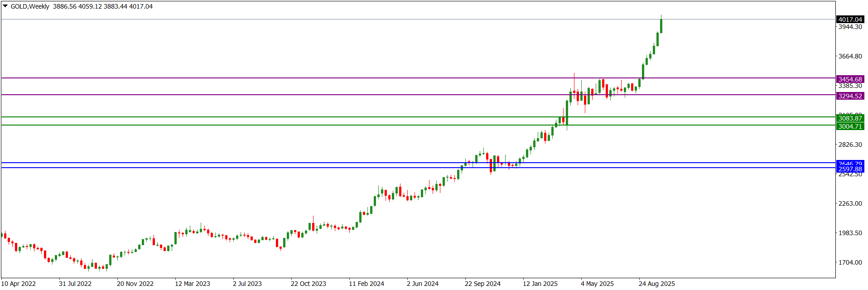This screenshot has width=868, height=290.
Task: Click the 22 Oct 2023 date label
Action: coord(309,284)
